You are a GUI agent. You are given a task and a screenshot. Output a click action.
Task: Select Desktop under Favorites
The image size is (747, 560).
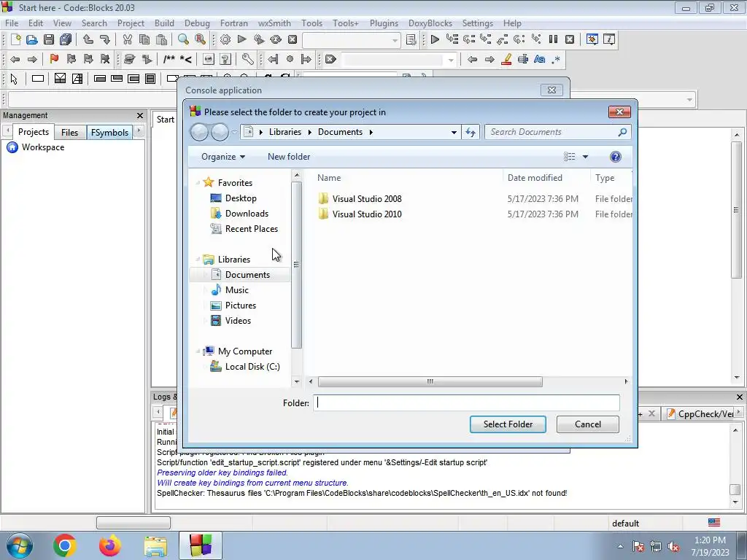click(x=241, y=198)
